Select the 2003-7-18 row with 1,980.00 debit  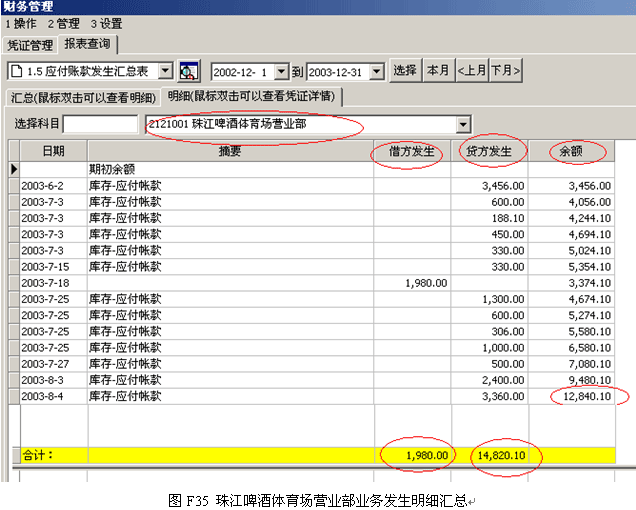click(300, 283)
